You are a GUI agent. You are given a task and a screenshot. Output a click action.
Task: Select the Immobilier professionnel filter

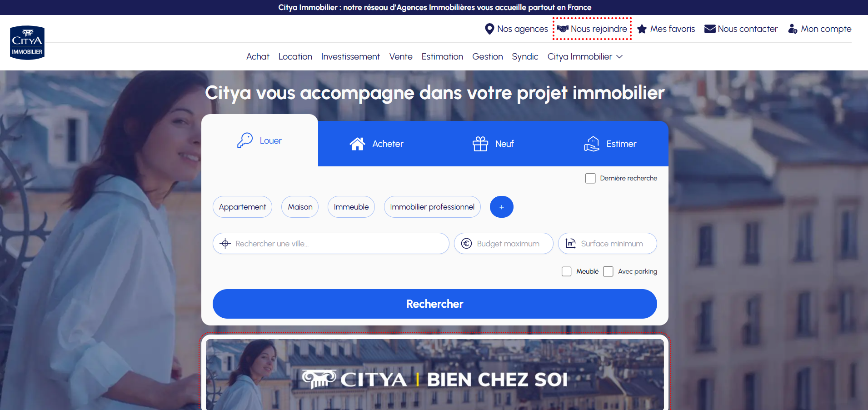[432, 207]
